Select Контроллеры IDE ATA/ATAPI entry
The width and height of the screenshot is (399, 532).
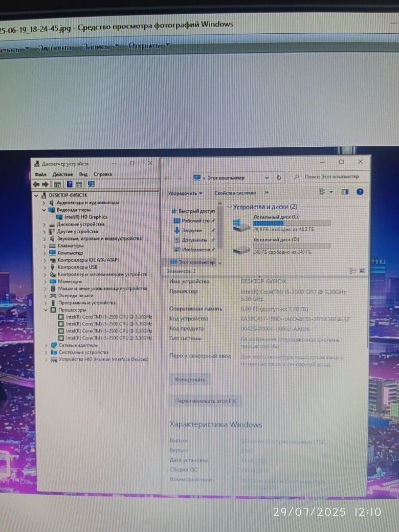click(88, 260)
